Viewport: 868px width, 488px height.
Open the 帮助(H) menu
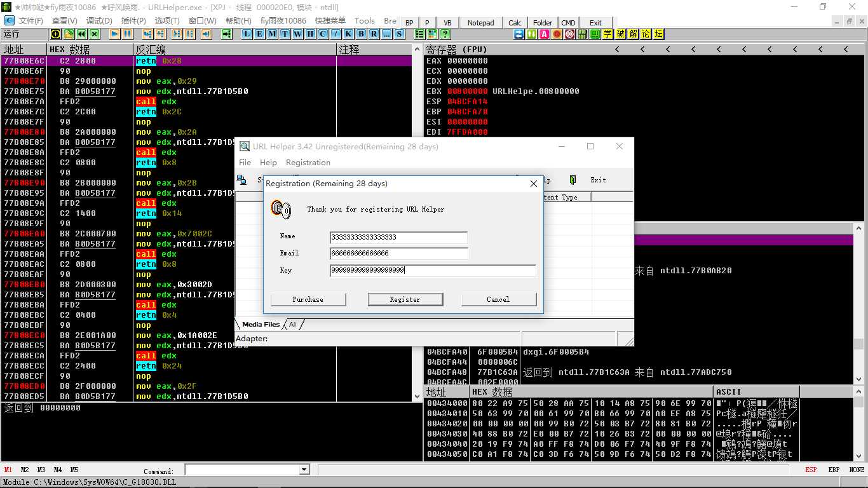(239, 21)
